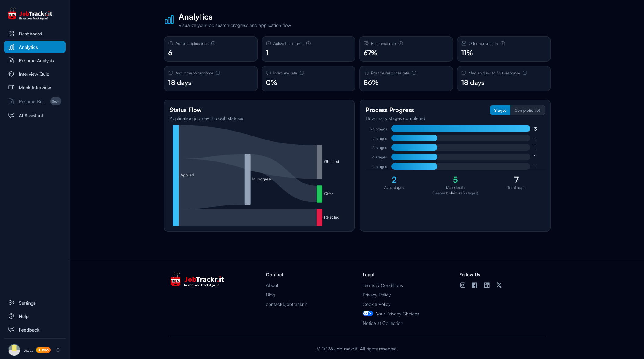This screenshot has height=359, width=644.
Task: Open the Dashboard from the sidebar
Action: pyautogui.click(x=30, y=34)
